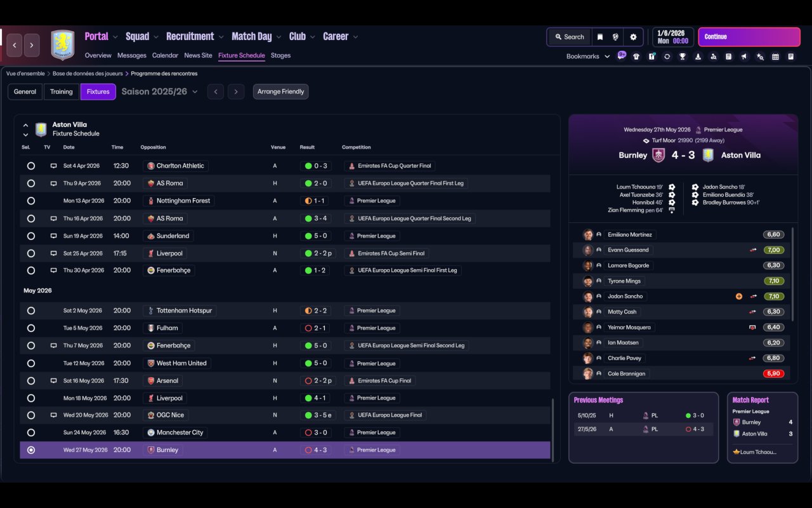Open the training cone bookmark icon
The image size is (812, 508).
click(x=698, y=57)
